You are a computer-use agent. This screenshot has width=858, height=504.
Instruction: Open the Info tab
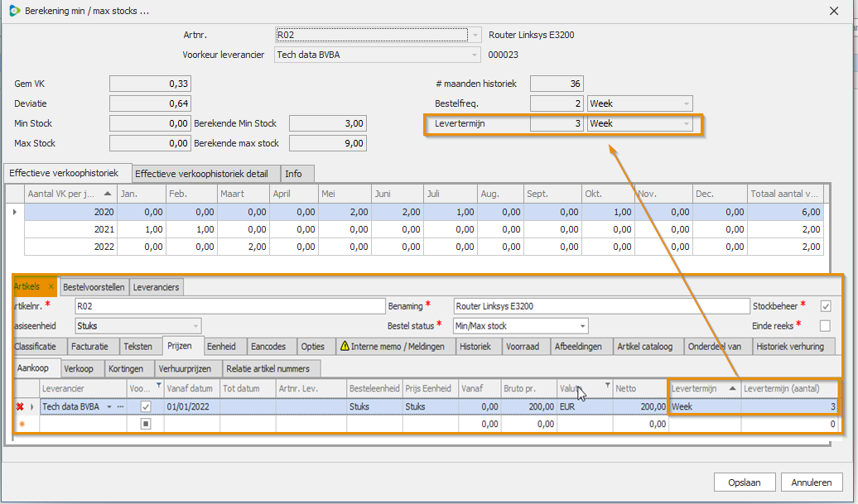click(x=293, y=173)
